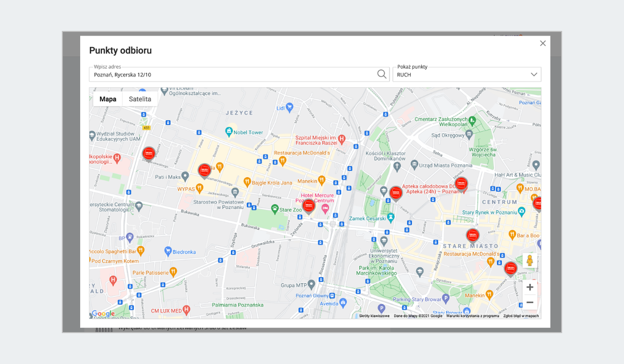The width and height of the screenshot is (624, 364).
Task: Click the Bajgle Króla Jana restaurant icon
Action: [247, 183]
